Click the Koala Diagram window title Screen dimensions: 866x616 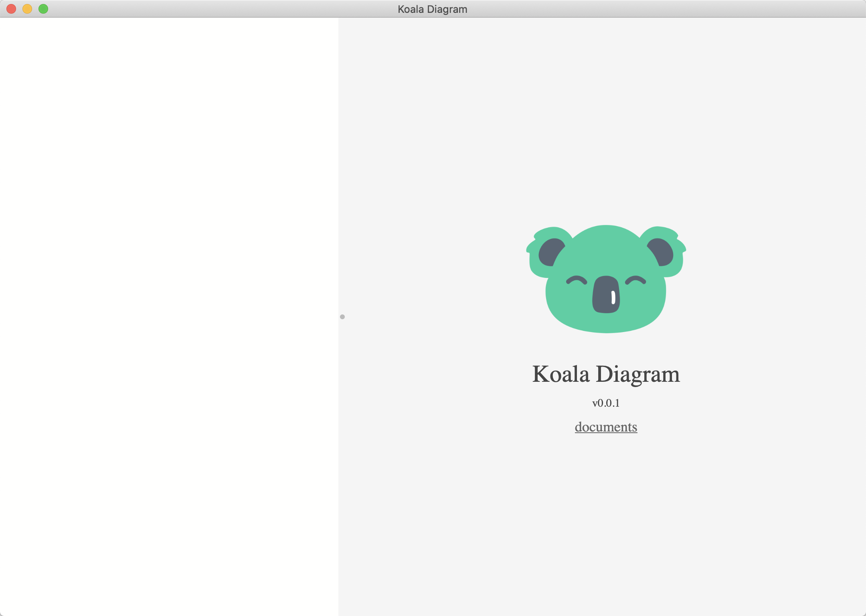pyautogui.click(x=432, y=9)
